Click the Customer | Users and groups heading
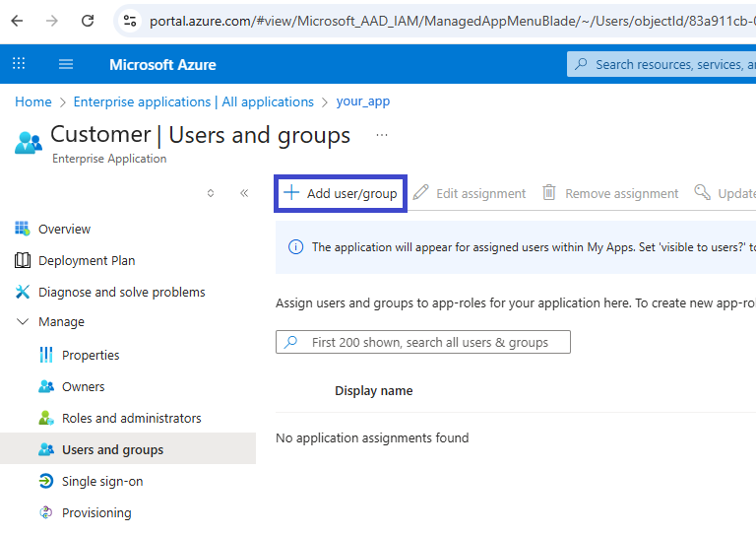 click(x=200, y=135)
